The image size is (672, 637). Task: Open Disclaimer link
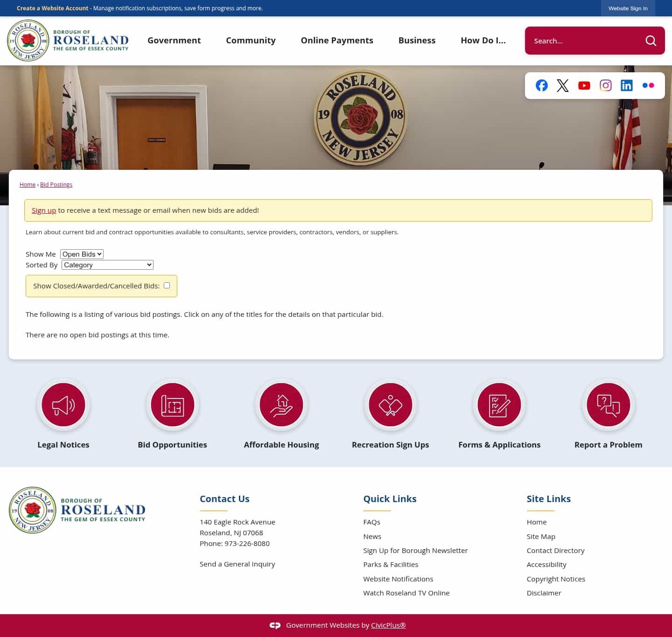[x=544, y=593]
